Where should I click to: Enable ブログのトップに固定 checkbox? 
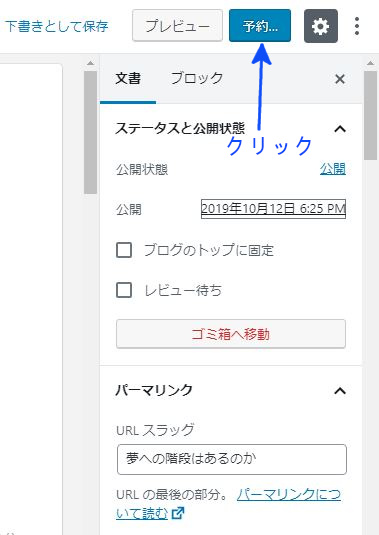(x=124, y=250)
